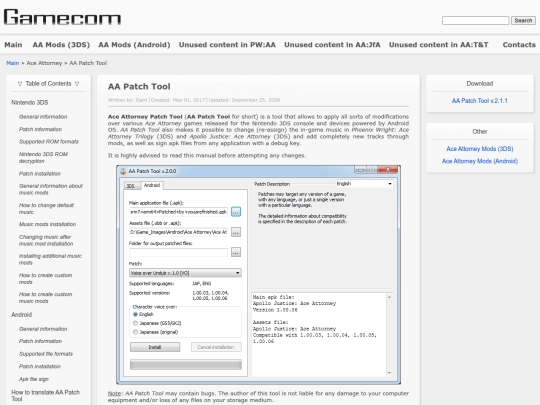
Task: Browse for output patched files folder
Action: point(236,252)
